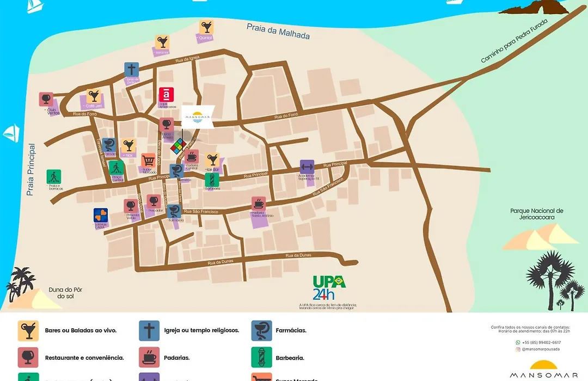The image size is (588, 381).
Task: Click the 'Confira todos os nossos canais' text
Action: 530,327
